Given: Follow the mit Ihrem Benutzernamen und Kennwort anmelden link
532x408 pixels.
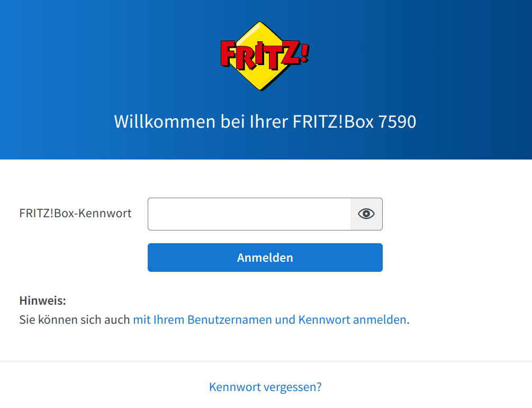Looking at the screenshot, I should [270, 320].
